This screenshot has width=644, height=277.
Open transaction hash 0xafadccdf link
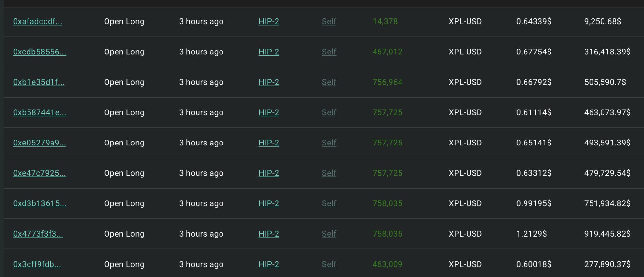pos(38,22)
